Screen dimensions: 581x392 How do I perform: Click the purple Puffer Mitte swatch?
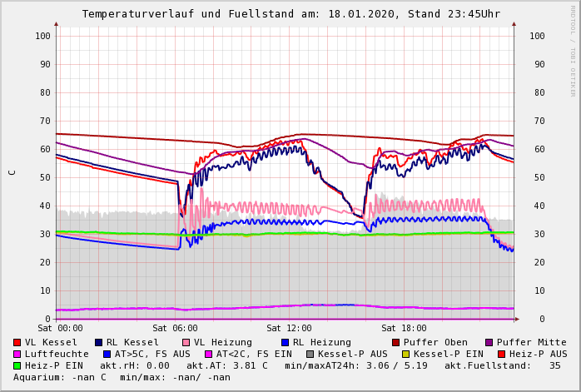pyautogui.click(x=489, y=342)
